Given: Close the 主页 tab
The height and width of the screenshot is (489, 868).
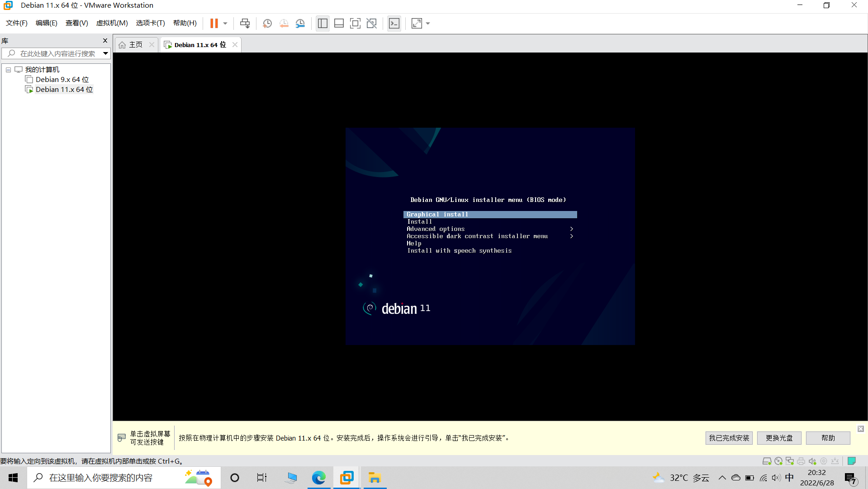Looking at the screenshot, I should pos(152,44).
